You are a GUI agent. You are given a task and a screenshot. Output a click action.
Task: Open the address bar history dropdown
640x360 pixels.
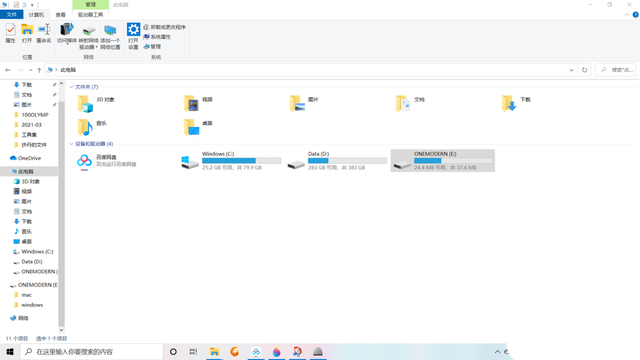tap(571, 70)
